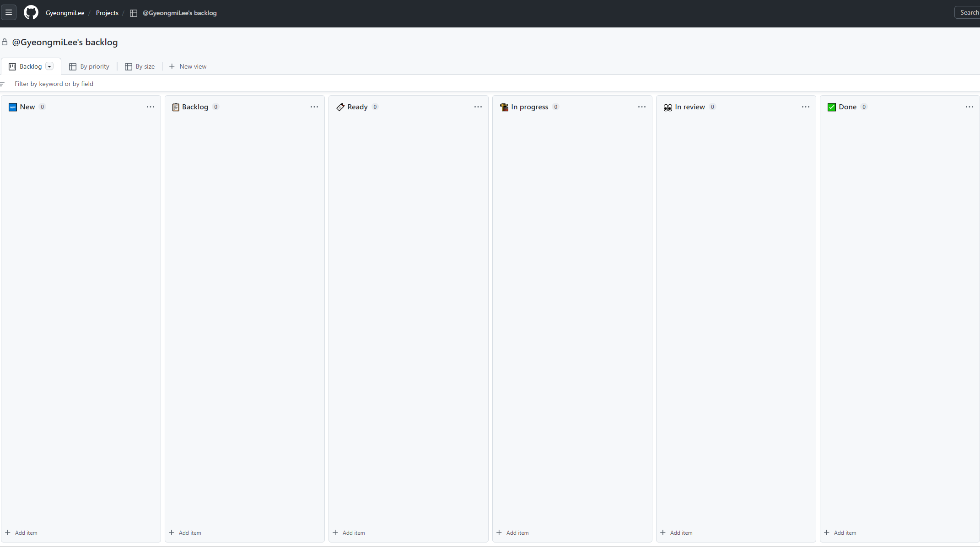
Task: Open the Done column ellipsis menu
Action: 969,107
